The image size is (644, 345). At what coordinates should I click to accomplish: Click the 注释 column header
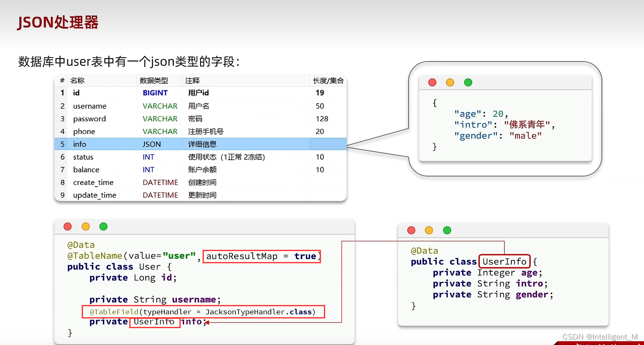click(x=192, y=80)
